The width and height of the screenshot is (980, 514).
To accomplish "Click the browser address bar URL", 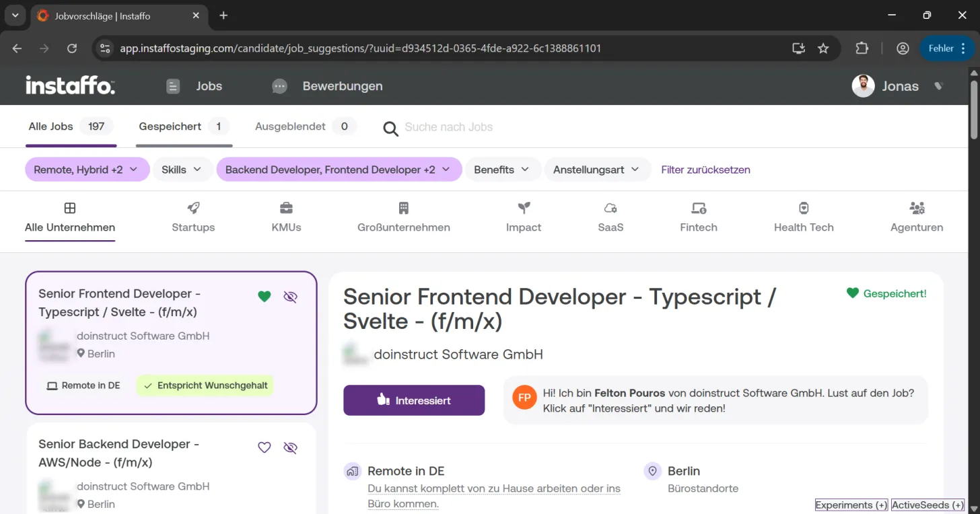I will click(x=360, y=48).
